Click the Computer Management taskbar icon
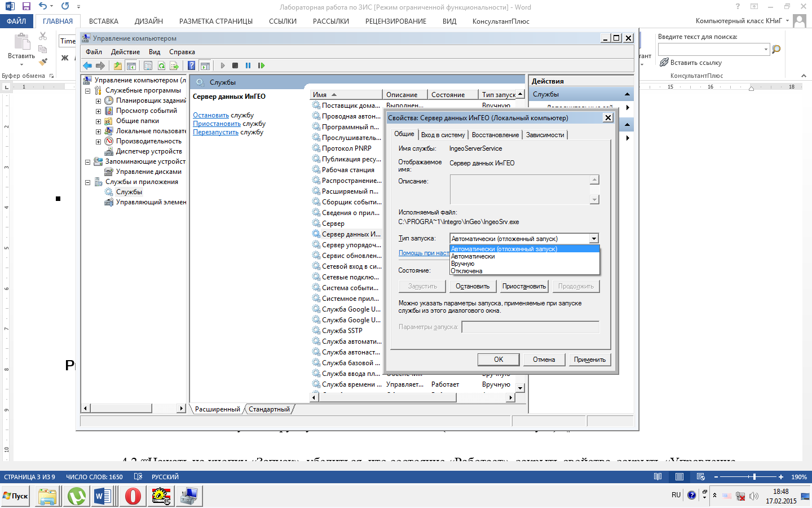 pos(189,496)
